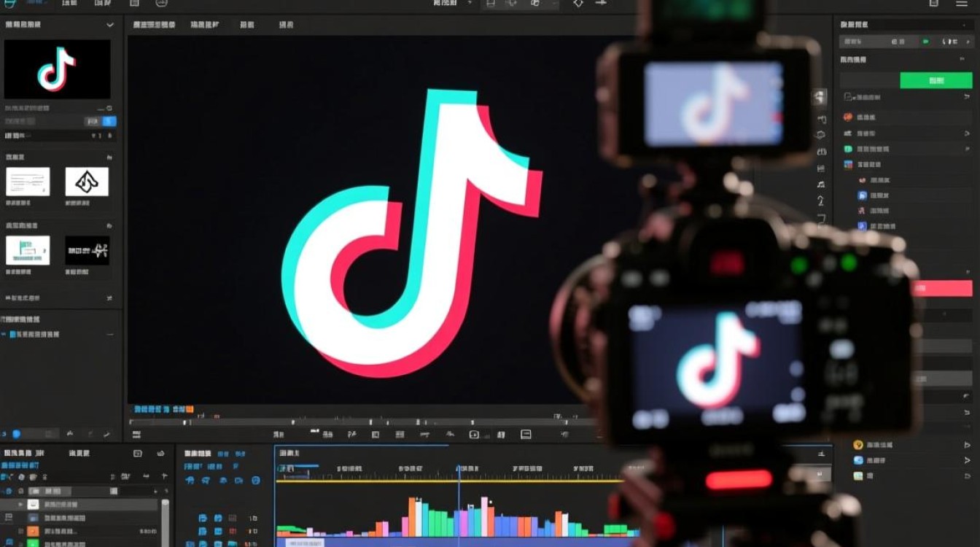Open the hamburger menu at top right

(962, 4)
